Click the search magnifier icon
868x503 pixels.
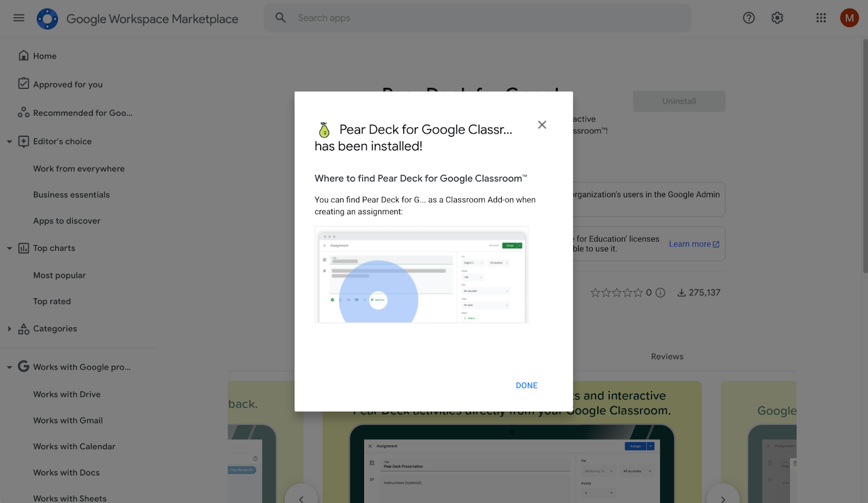click(x=280, y=17)
